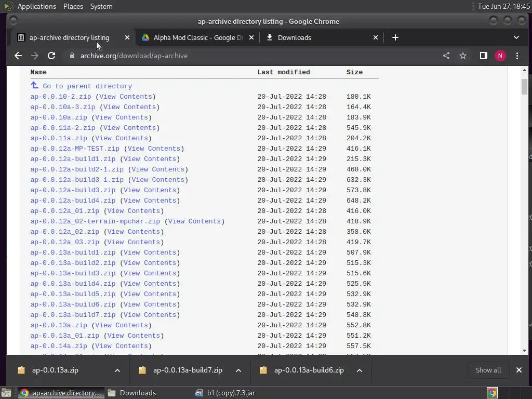Switch to Alpha Mod Classic Google Drive tab
The width and height of the screenshot is (532, 399).
pyautogui.click(x=198, y=37)
